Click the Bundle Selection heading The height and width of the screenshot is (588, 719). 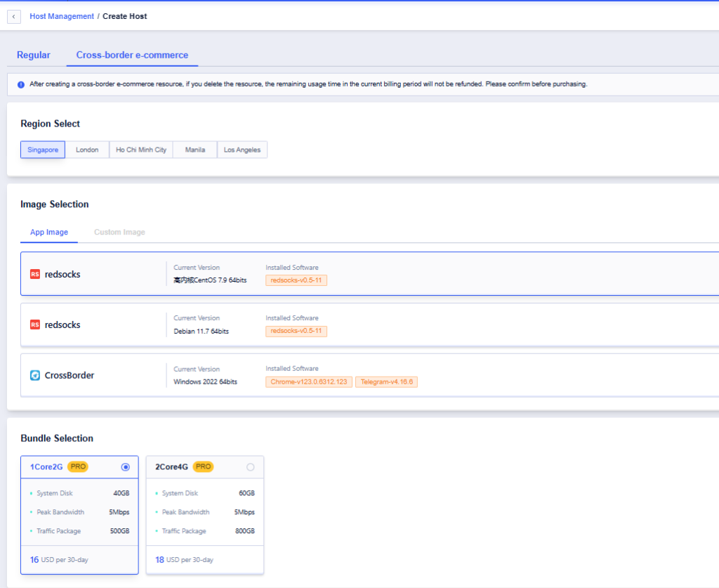click(57, 438)
